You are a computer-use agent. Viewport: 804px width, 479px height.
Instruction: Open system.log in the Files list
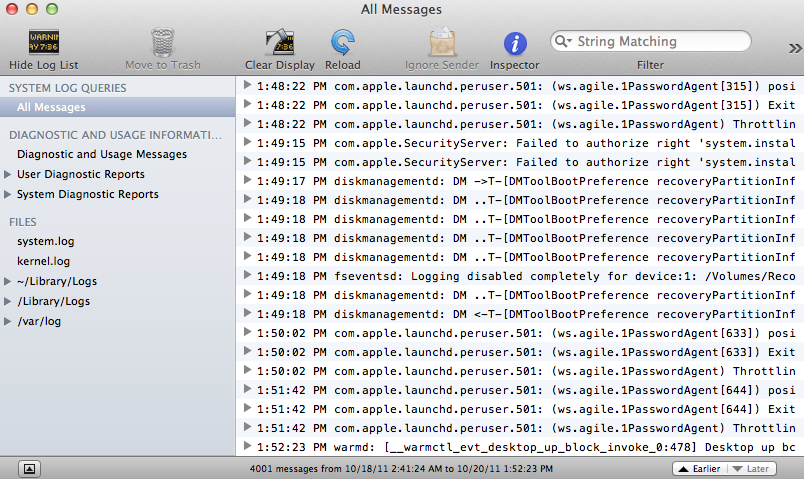(46, 241)
